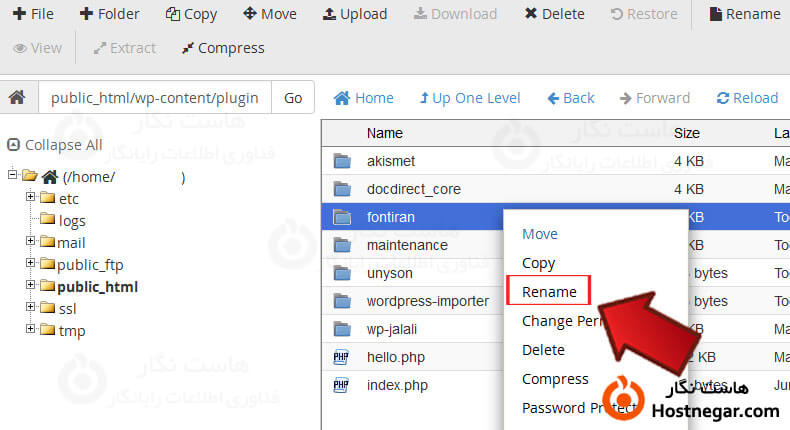
Task: Select the akismet folder icon
Action: (343, 161)
